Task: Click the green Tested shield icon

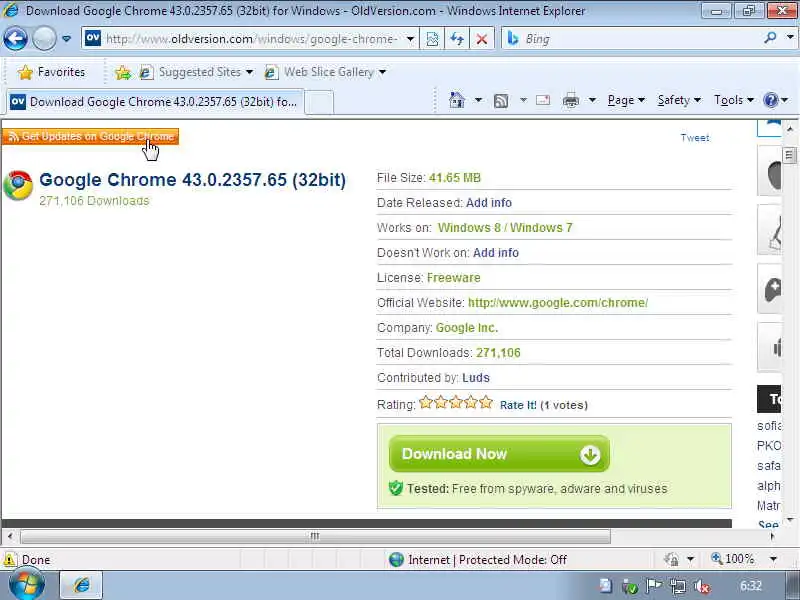Action: pyautogui.click(x=395, y=488)
